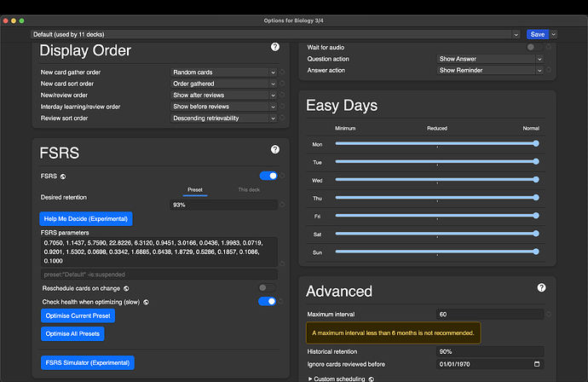Image resolution: width=588 pixels, height=382 pixels.
Task: Disable Check health when optimizing
Action: point(268,301)
